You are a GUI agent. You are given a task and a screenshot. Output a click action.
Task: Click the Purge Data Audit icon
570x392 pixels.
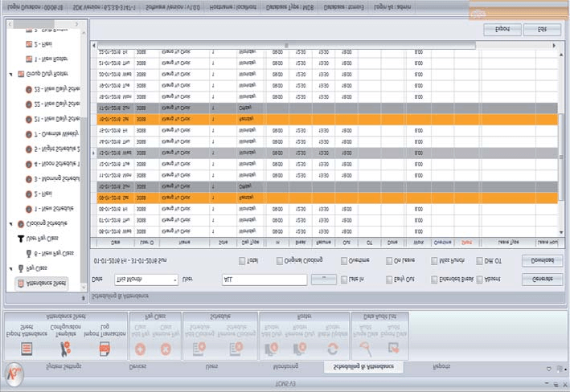pos(365,349)
